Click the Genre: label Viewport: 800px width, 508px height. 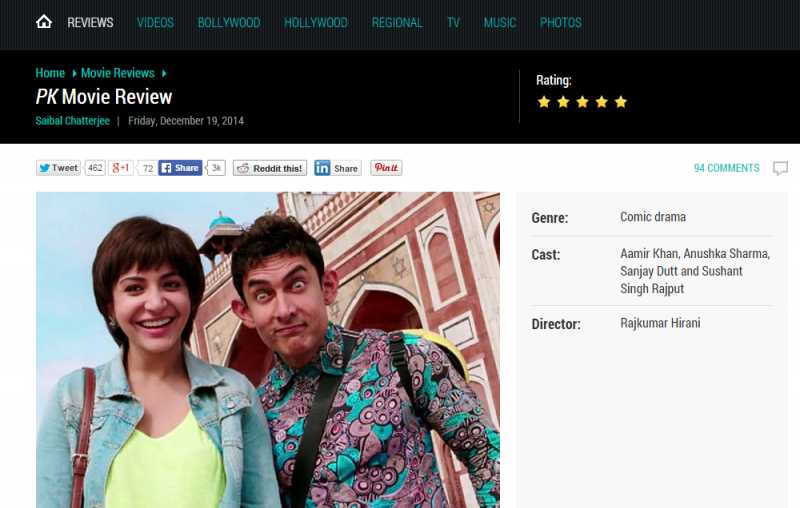(x=549, y=218)
